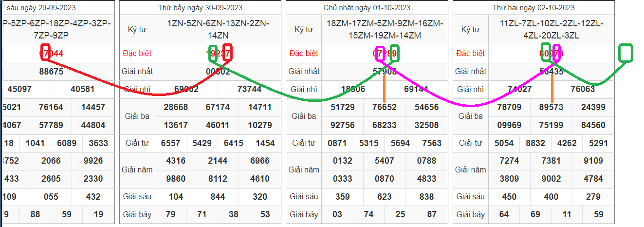Screen dimensions: 644x227
Task: Click the Ký tự label in Sunday table
Action: [304, 30]
